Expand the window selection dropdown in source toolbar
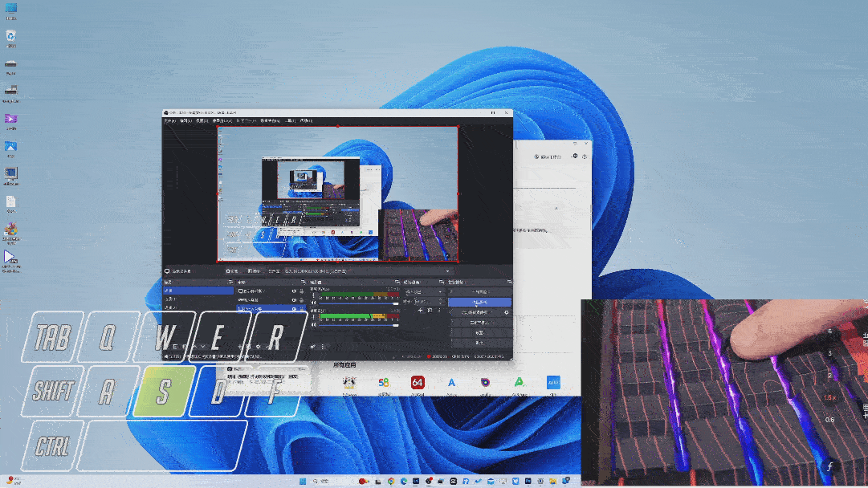The image size is (868, 488). point(448,271)
